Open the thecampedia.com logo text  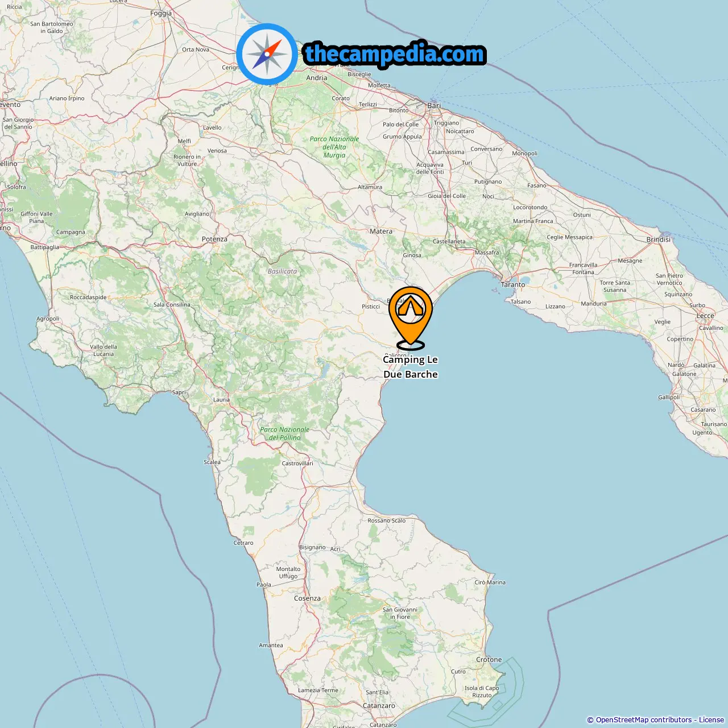395,54
